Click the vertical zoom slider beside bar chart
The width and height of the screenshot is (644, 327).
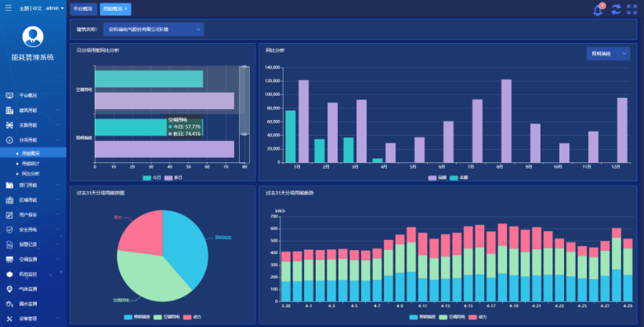click(x=244, y=102)
